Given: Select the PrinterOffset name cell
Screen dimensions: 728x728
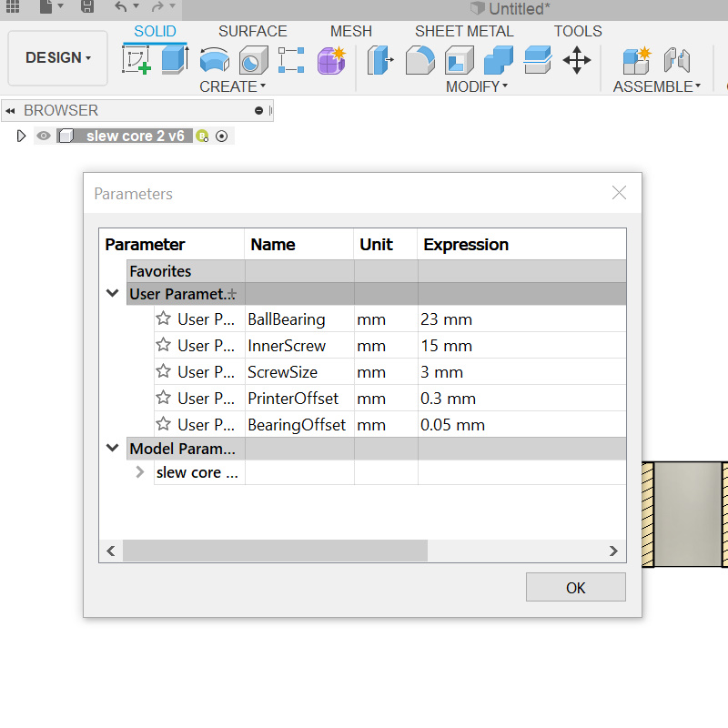Looking at the screenshot, I should click(x=299, y=399).
